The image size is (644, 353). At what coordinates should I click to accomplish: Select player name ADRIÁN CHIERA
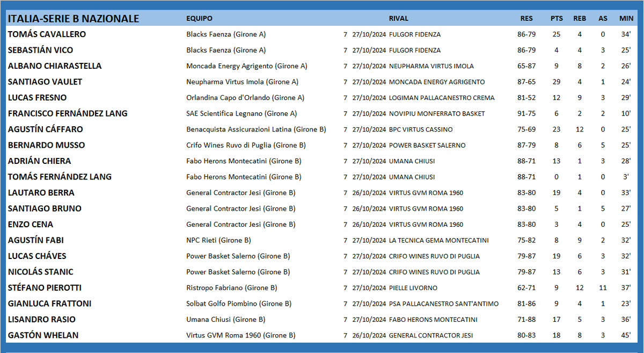(39, 161)
